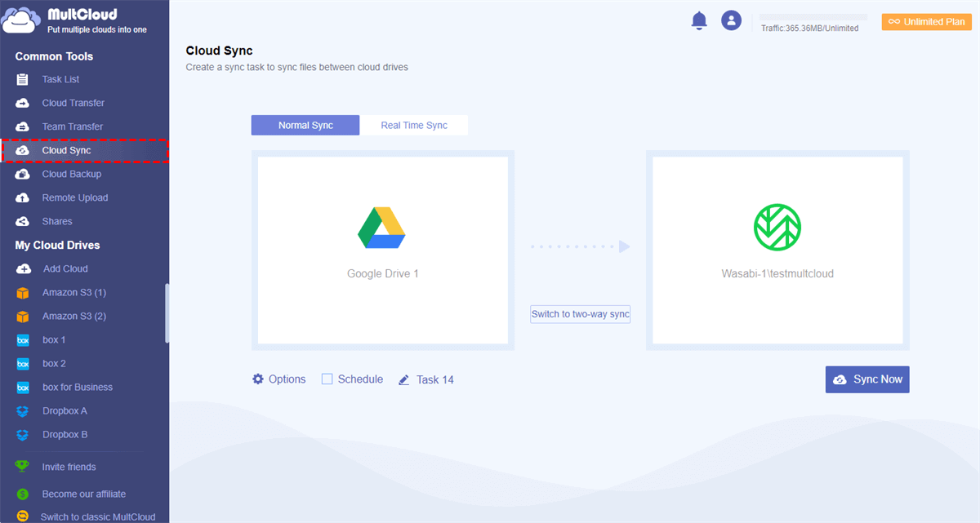Click Become our affiliate link
Image resolution: width=980 pixels, height=523 pixels.
point(84,494)
